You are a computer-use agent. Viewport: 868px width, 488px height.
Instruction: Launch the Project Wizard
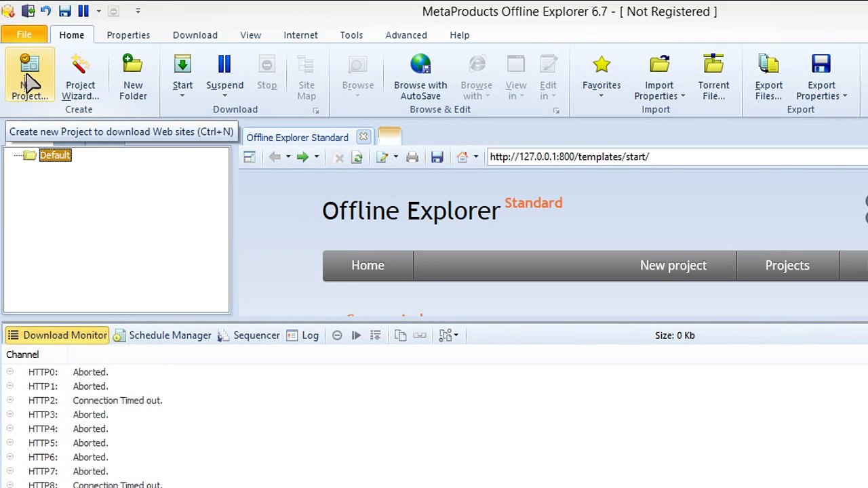pyautogui.click(x=80, y=77)
